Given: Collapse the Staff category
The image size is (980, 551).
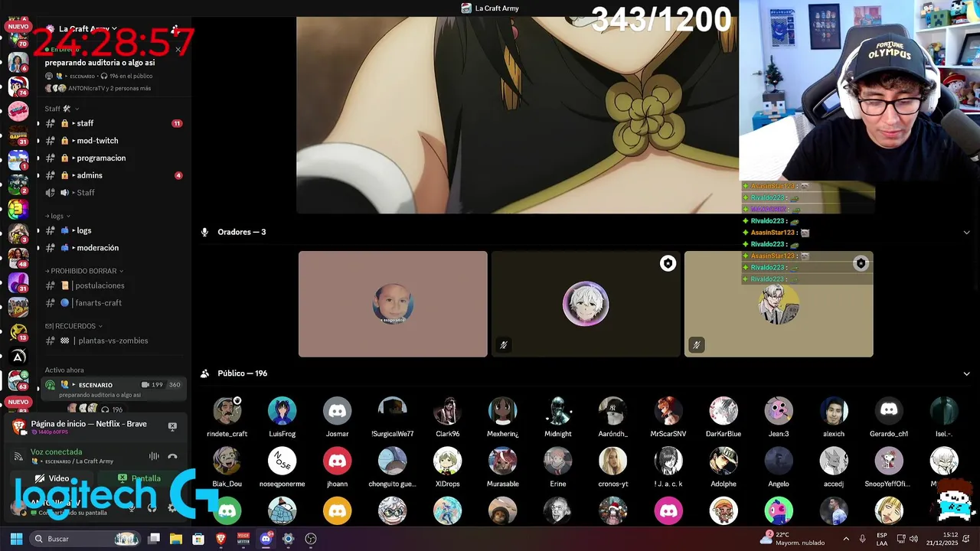Looking at the screenshot, I should pos(61,109).
